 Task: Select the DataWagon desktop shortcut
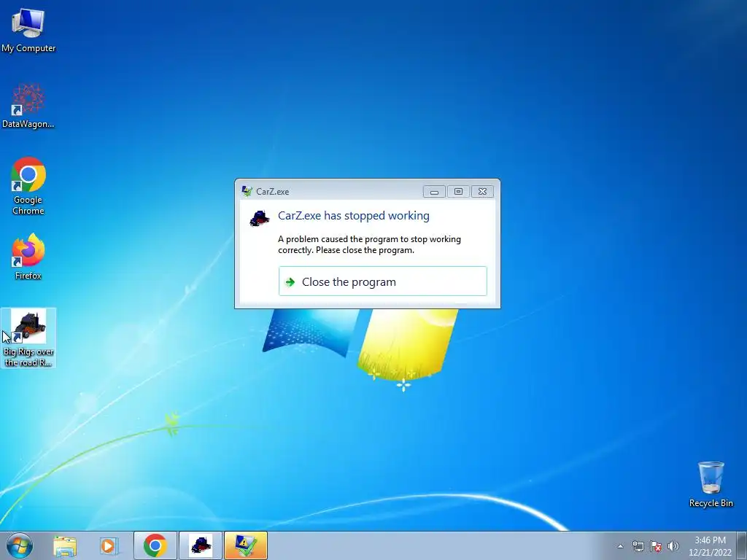tap(28, 106)
